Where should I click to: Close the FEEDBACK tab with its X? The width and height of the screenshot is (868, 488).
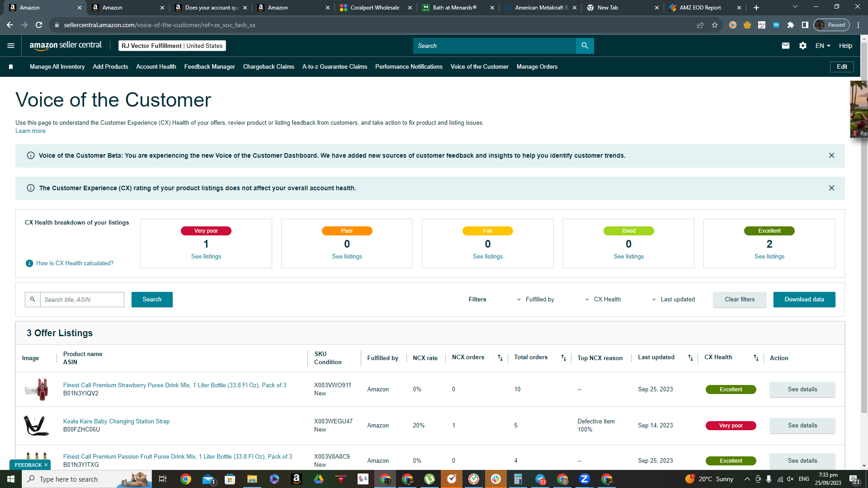click(x=46, y=465)
